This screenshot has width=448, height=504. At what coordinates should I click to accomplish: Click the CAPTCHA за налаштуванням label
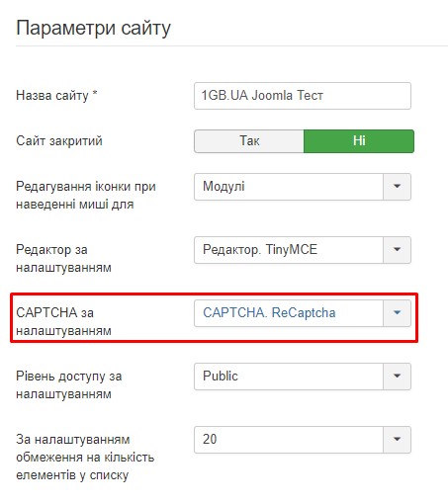(x=63, y=321)
